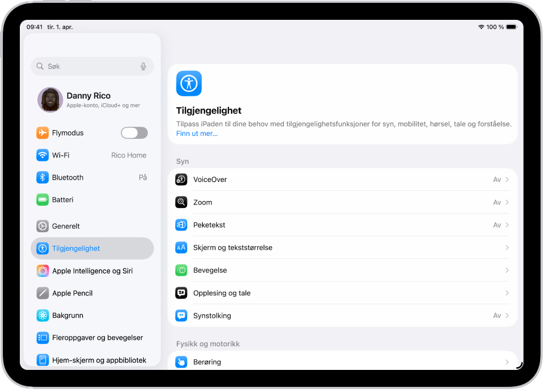Open Hjem-skjerm og appbibliotek settings
The image size is (544, 392).
[92, 360]
